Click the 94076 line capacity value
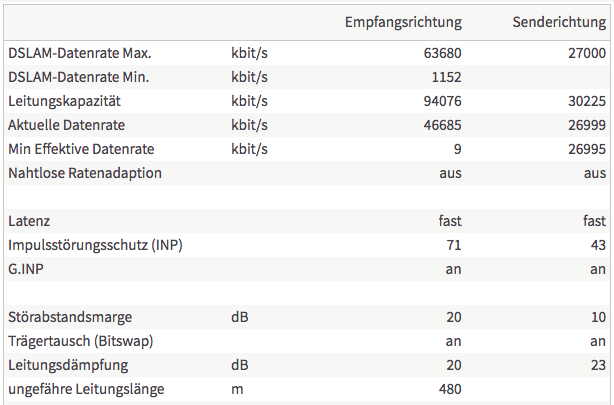 [x=442, y=101]
